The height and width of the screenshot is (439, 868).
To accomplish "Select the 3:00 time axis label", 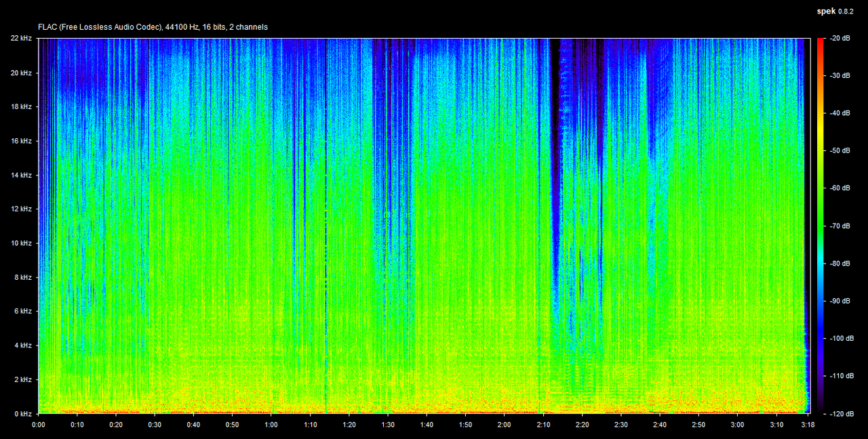I will (737, 425).
